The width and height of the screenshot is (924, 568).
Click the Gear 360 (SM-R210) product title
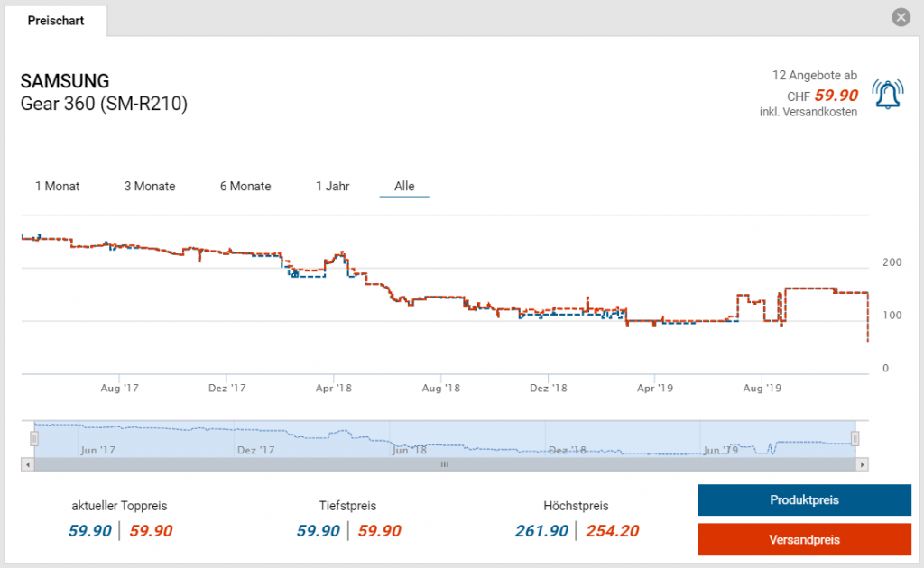pos(104,105)
